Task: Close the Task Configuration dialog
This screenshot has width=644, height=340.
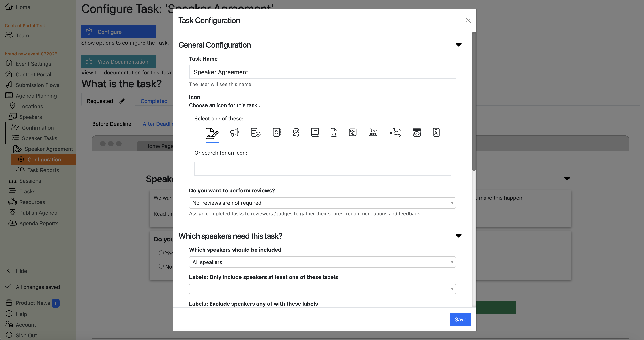Action: [468, 20]
